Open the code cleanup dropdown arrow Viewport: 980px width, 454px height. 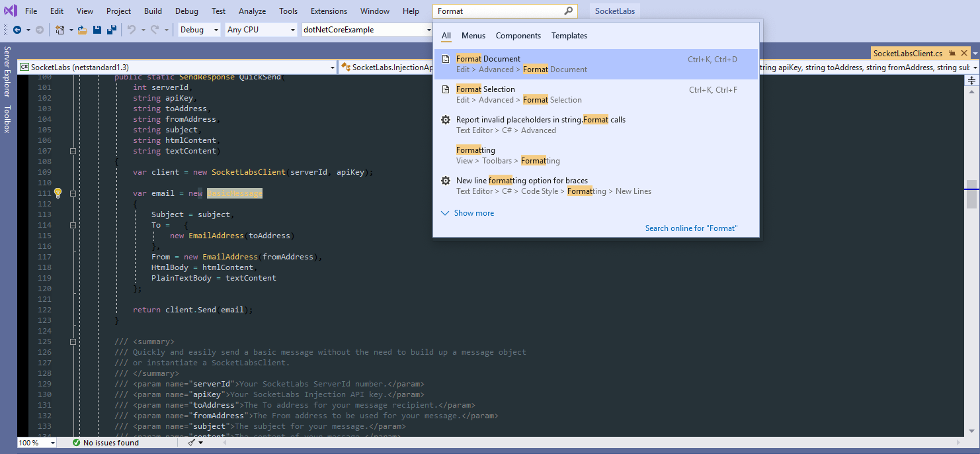coord(201,443)
